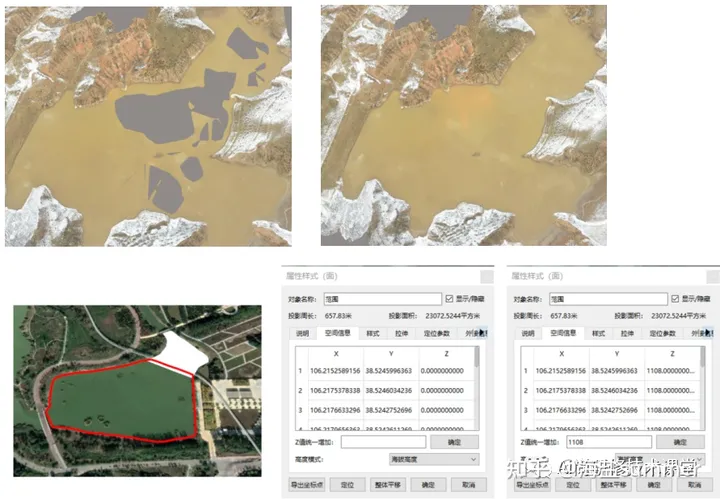Select 空间信息 tab in right dialog
The width and height of the screenshot is (720, 499).
click(x=563, y=333)
